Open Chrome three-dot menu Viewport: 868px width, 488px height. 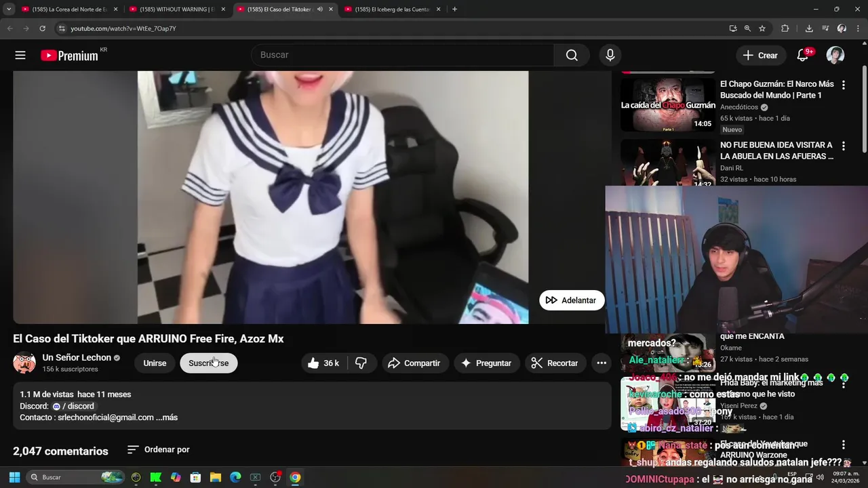click(x=859, y=28)
